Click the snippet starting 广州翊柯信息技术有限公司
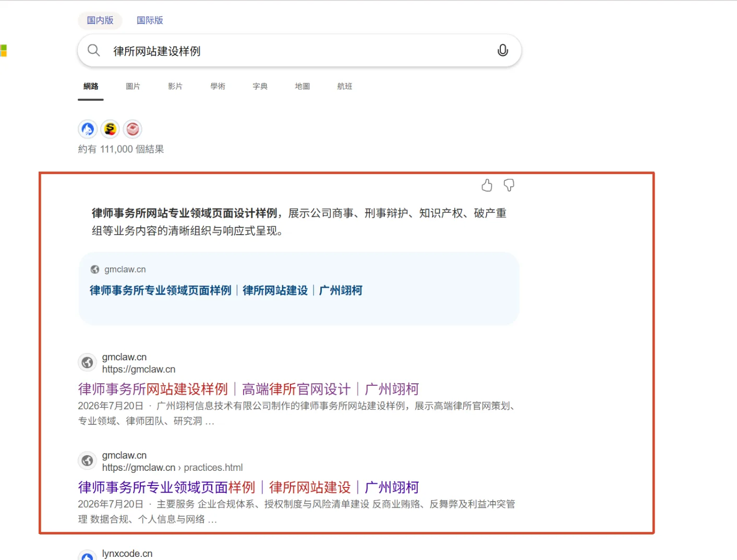Viewport: 737px width, 560px height. [x=298, y=413]
